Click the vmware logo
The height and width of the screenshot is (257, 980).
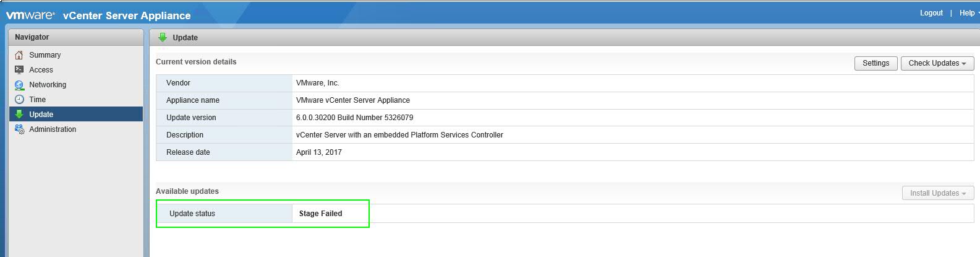click(x=30, y=15)
